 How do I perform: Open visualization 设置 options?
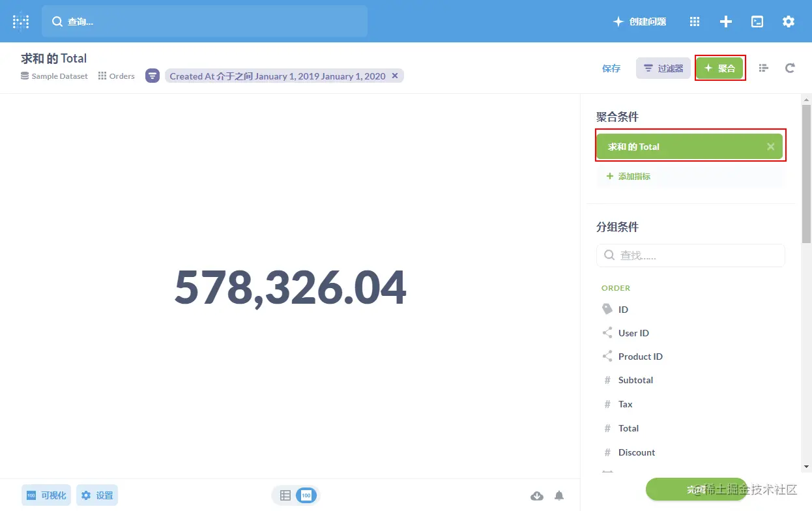click(x=97, y=495)
